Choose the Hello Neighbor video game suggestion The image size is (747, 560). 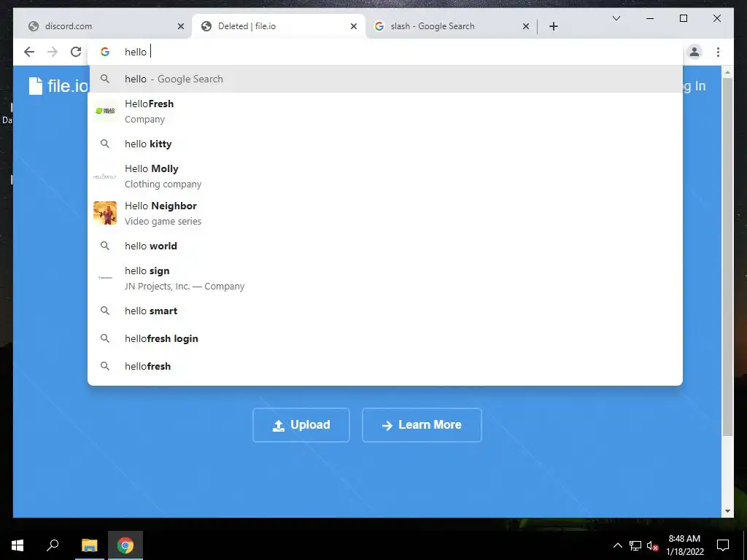click(x=385, y=214)
